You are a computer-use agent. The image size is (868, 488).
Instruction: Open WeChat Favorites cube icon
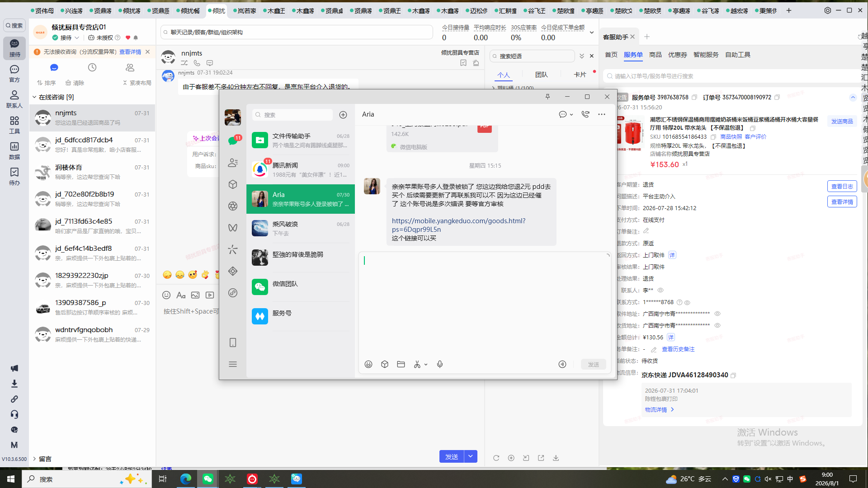pos(233,184)
